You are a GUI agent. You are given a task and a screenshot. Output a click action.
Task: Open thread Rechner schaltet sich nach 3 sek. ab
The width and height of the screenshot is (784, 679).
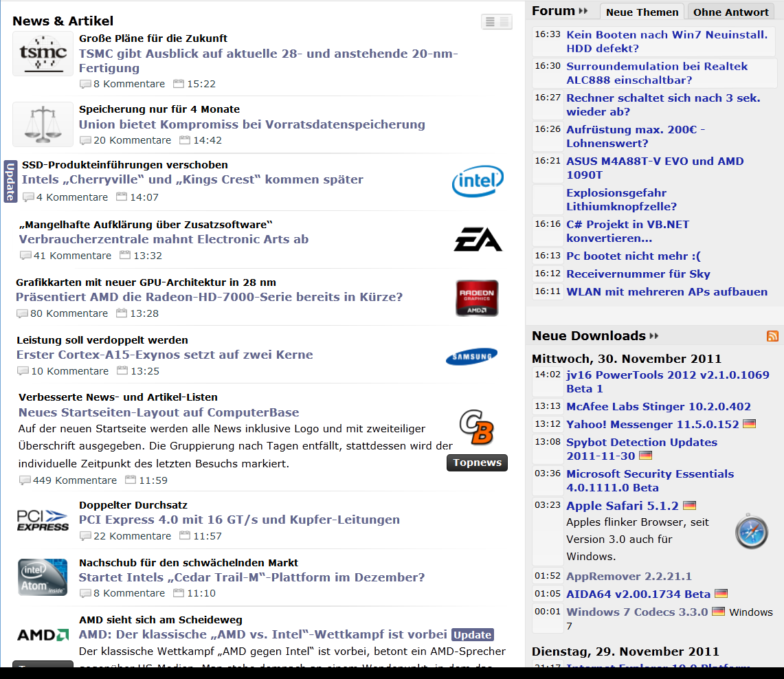(663, 104)
